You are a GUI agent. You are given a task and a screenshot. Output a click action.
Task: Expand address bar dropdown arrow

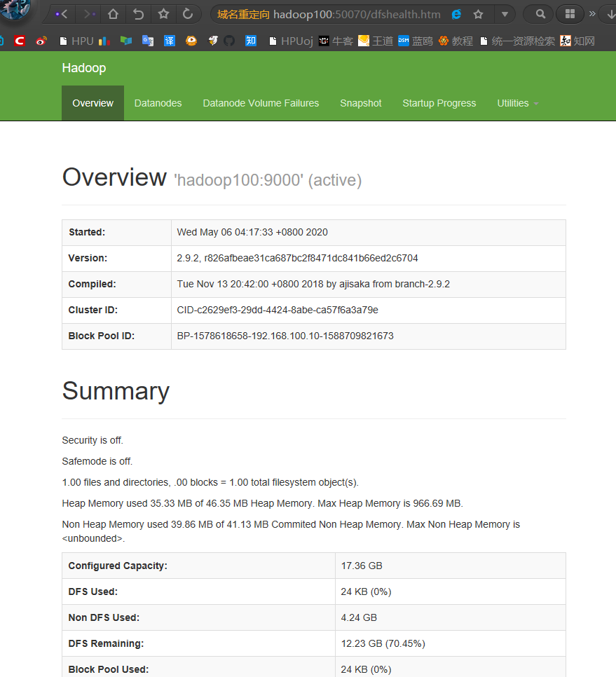tap(504, 14)
